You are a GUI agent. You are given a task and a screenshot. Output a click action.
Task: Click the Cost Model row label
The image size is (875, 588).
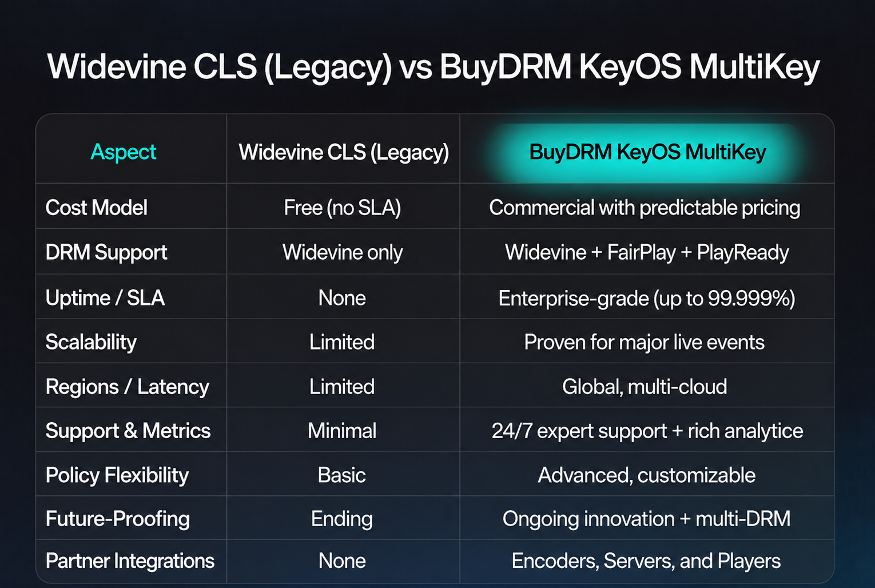coord(97,208)
